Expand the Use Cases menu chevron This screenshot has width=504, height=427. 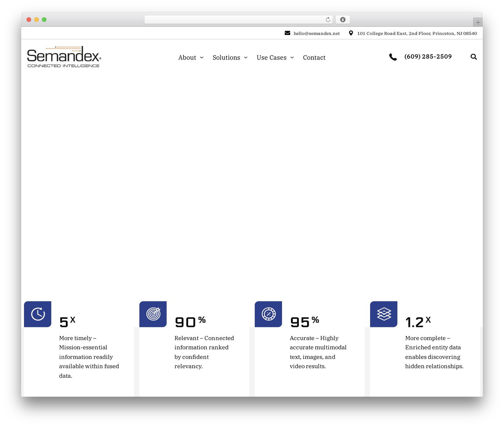pos(292,58)
